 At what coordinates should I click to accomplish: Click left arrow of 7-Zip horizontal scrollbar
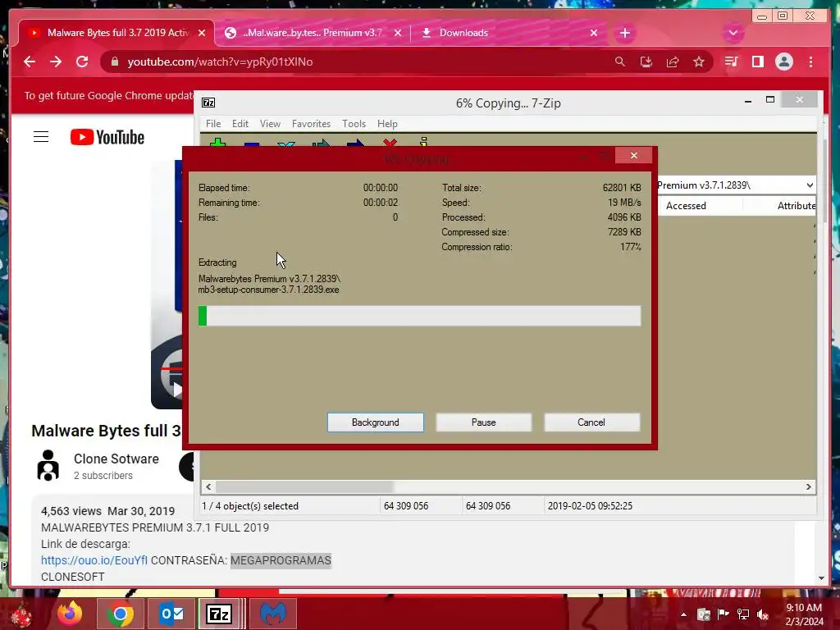tap(208, 486)
